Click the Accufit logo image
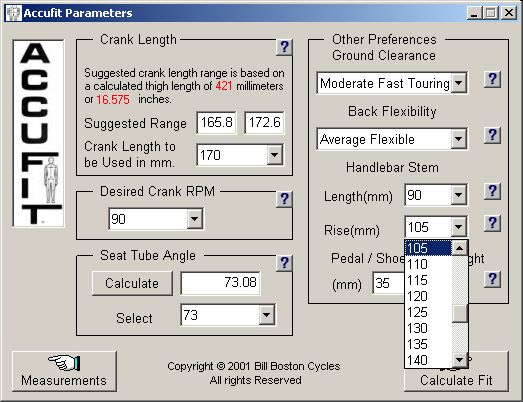Image resolution: width=523 pixels, height=402 pixels. point(38,133)
